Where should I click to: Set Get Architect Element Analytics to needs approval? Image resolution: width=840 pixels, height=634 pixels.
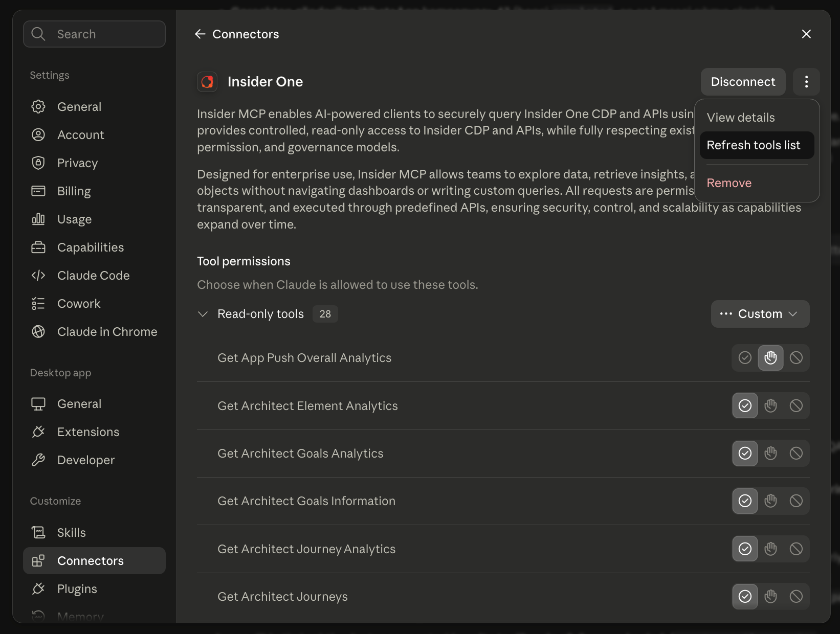click(770, 405)
